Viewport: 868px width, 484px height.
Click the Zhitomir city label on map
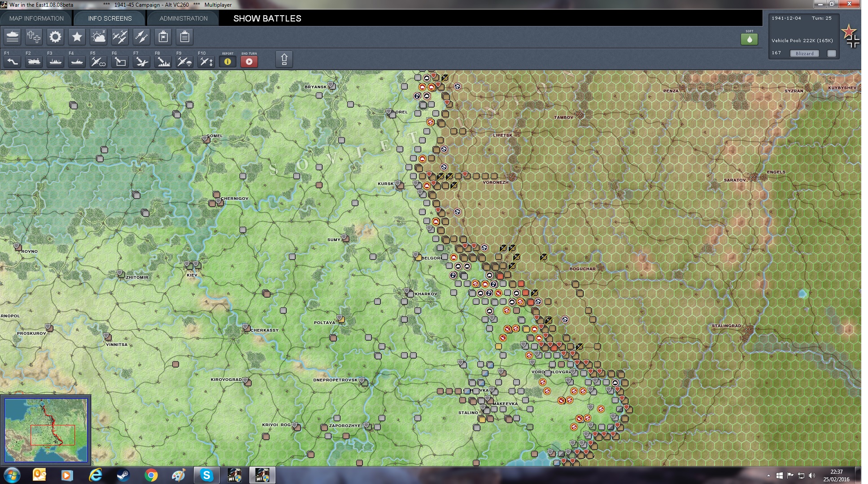137,277
